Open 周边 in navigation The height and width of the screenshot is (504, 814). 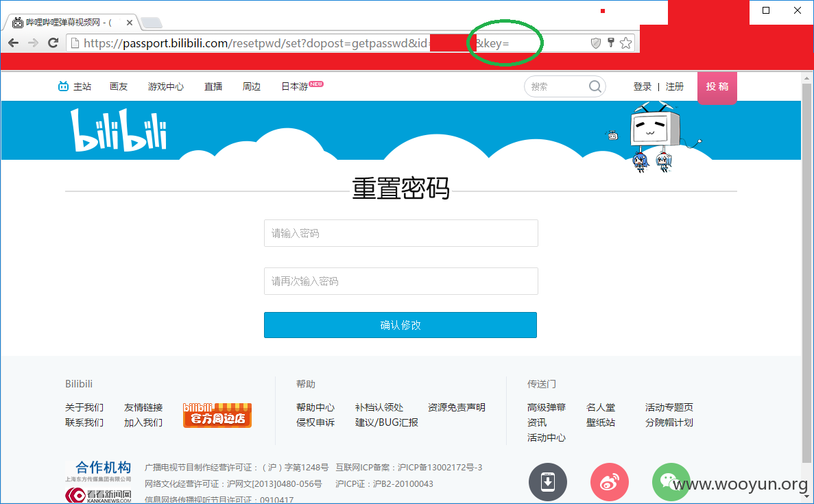tap(251, 86)
